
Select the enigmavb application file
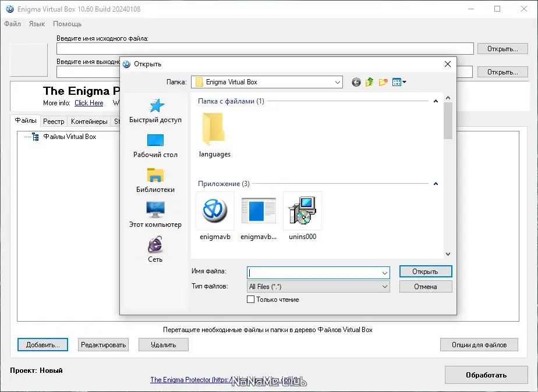pyautogui.click(x=215, y=216)
